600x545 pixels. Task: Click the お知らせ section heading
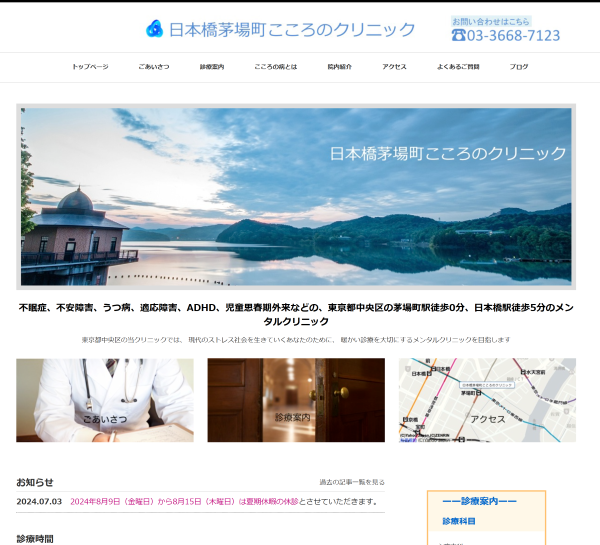point(35,482)
